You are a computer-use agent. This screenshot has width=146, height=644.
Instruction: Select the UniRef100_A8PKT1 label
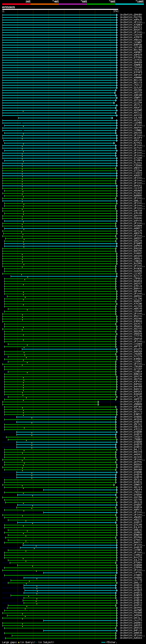click(131, 509)
